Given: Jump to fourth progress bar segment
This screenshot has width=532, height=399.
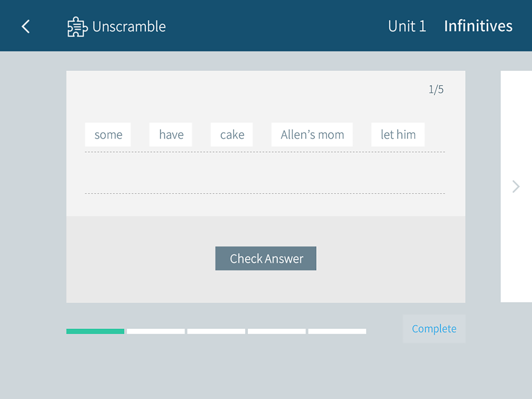Looking at the screenshot, I should point(277,331).
